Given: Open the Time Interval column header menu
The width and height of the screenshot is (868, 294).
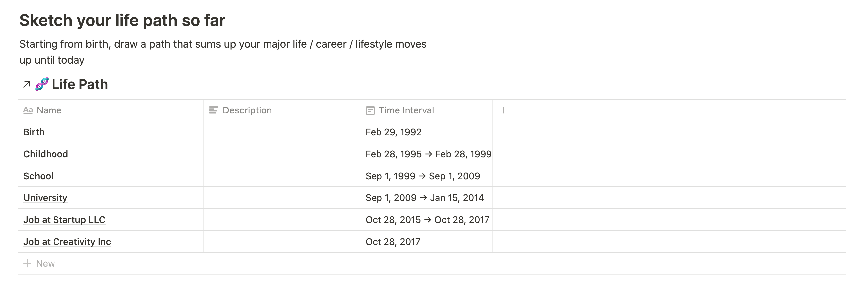Looking at the screenshot, I should pyautogui.click(x=426, y=110).
